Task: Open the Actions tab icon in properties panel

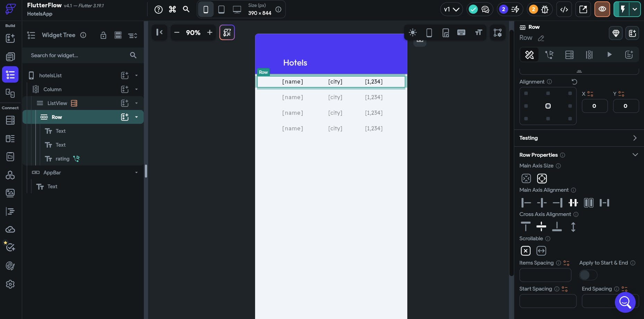Action: (x=549, y=55)
